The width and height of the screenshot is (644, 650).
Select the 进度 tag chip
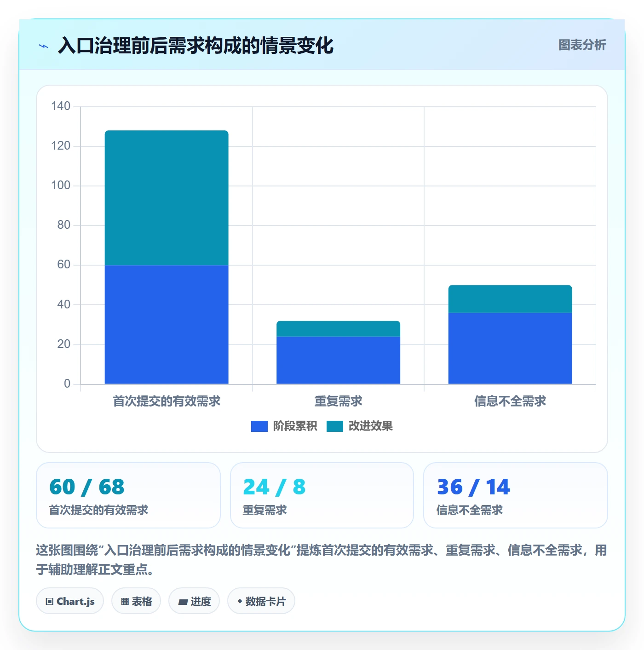point(194,601)
